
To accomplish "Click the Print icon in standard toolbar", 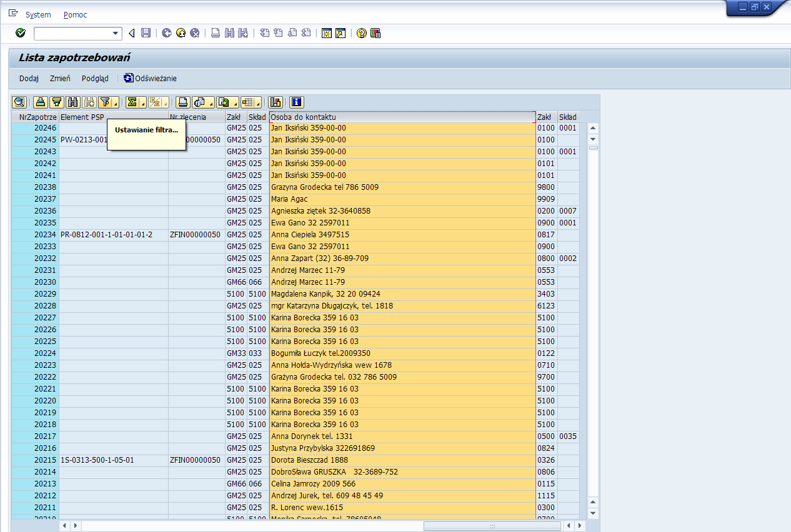I will coord(216,33).
